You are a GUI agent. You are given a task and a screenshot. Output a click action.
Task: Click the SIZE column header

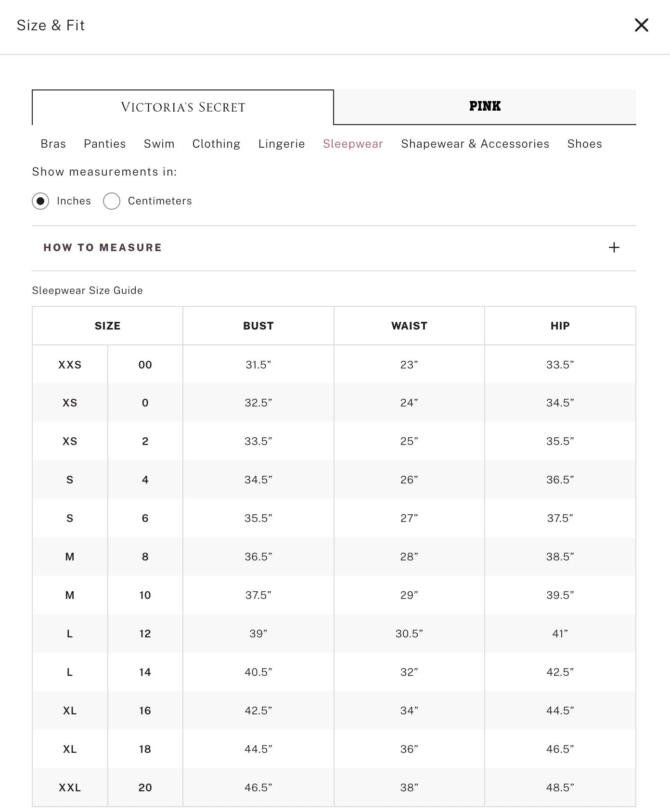[x=107, y=326]
